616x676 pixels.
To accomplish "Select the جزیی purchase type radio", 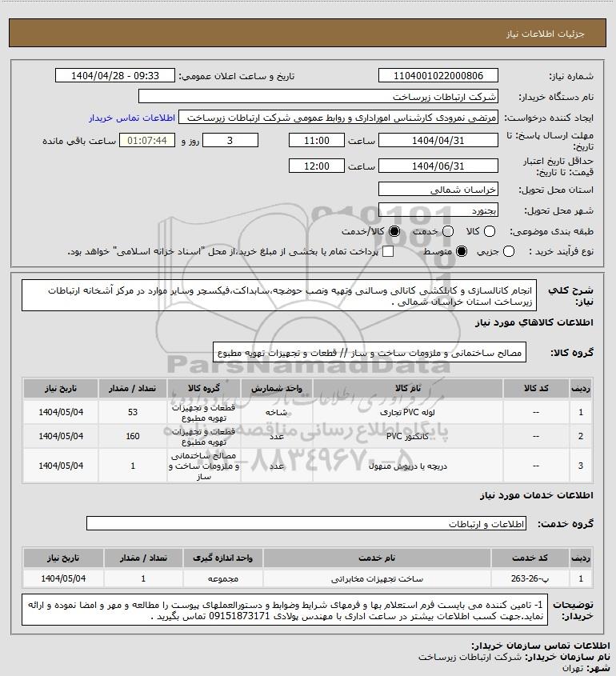I will coord(509,251).
